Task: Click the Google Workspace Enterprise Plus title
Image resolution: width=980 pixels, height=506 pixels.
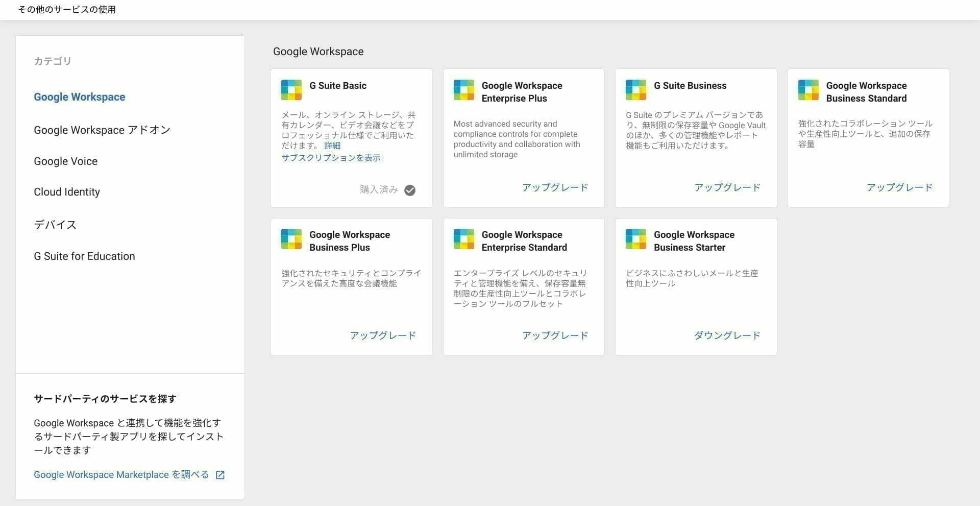Action: (522, 92)
